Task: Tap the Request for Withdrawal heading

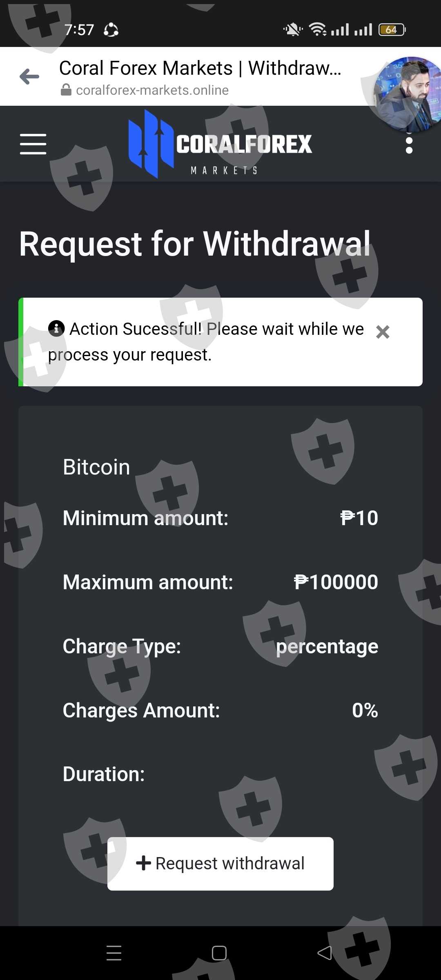Action: click(x=195, y=244)
